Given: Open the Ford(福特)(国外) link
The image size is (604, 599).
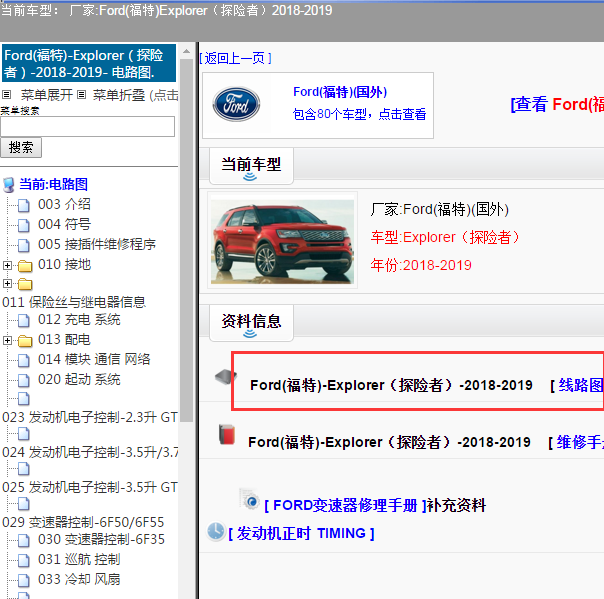Looking at the screenshot, I should (340, 92).
